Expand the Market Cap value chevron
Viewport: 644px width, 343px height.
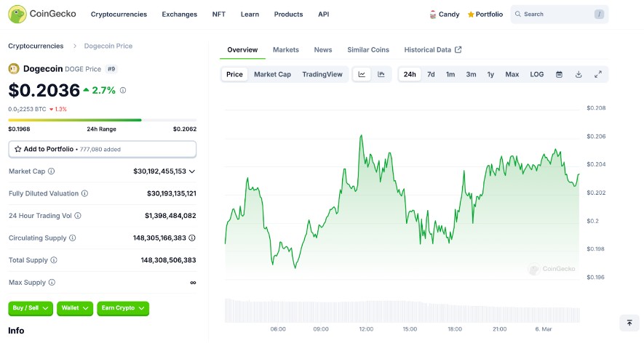(192, 171)
